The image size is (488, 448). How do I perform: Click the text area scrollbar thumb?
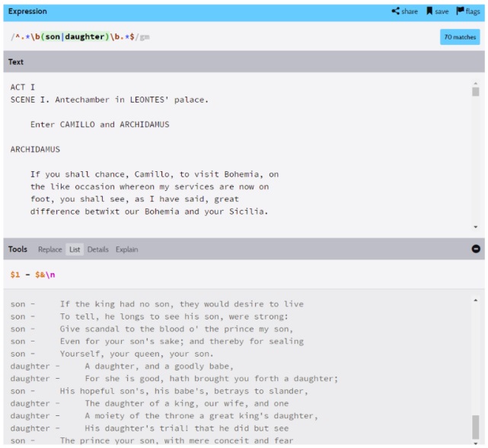476,91
